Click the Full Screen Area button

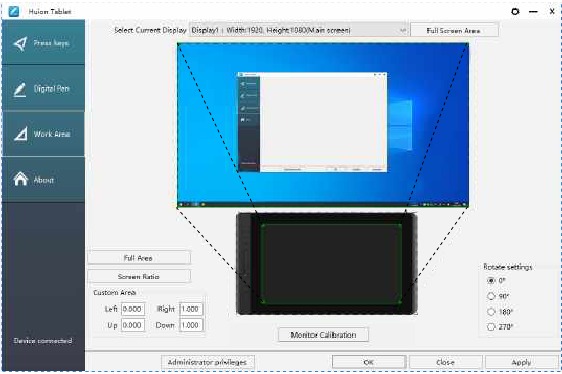[454, 30]
